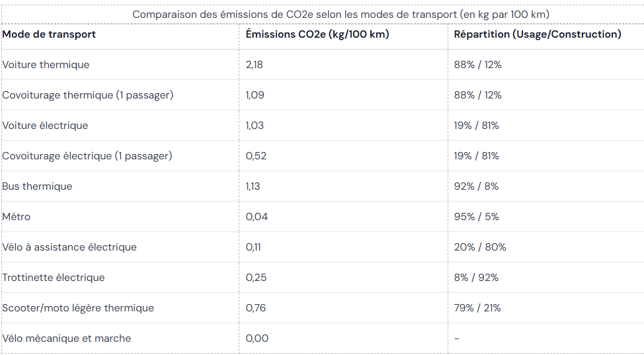Select the 8% / 92% répartition cell

click(x=476, y=278)
